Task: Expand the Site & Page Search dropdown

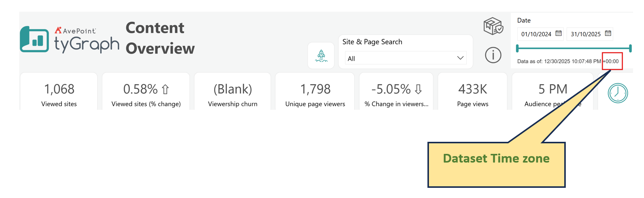Action: pyautogui.click(x=406, y=58)
